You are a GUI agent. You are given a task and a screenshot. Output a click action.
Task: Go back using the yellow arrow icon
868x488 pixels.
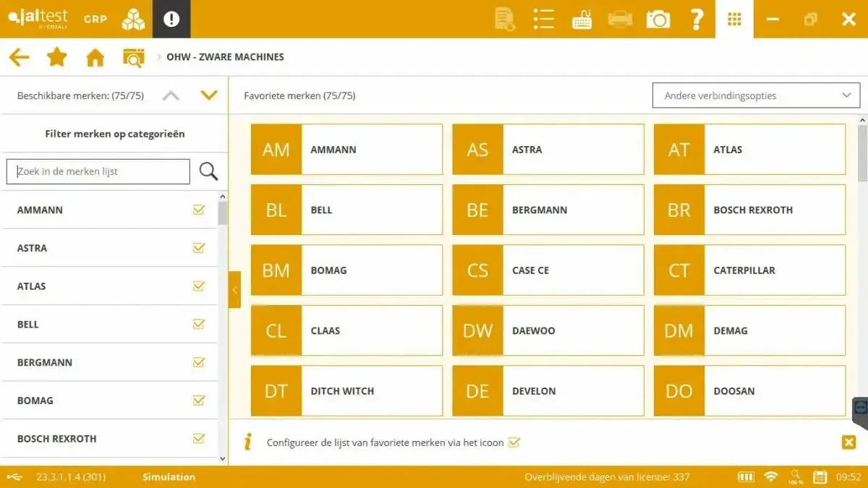(19, 56)
